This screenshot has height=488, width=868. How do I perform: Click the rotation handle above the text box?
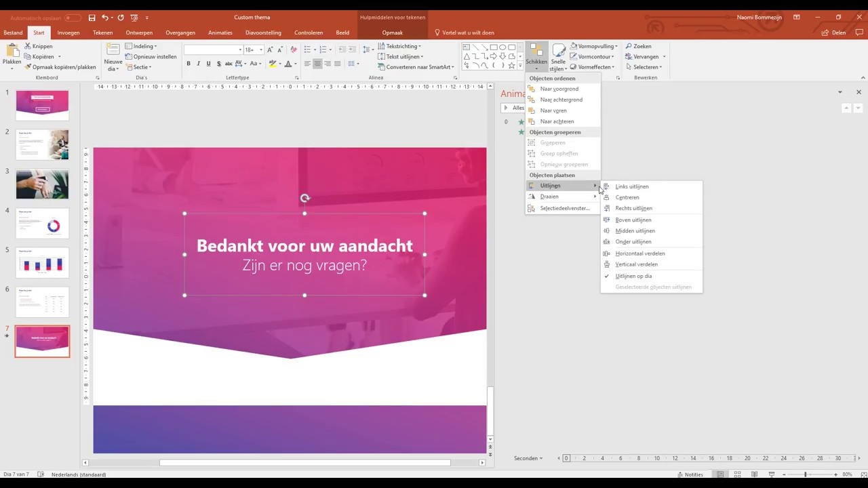[304, 199]
